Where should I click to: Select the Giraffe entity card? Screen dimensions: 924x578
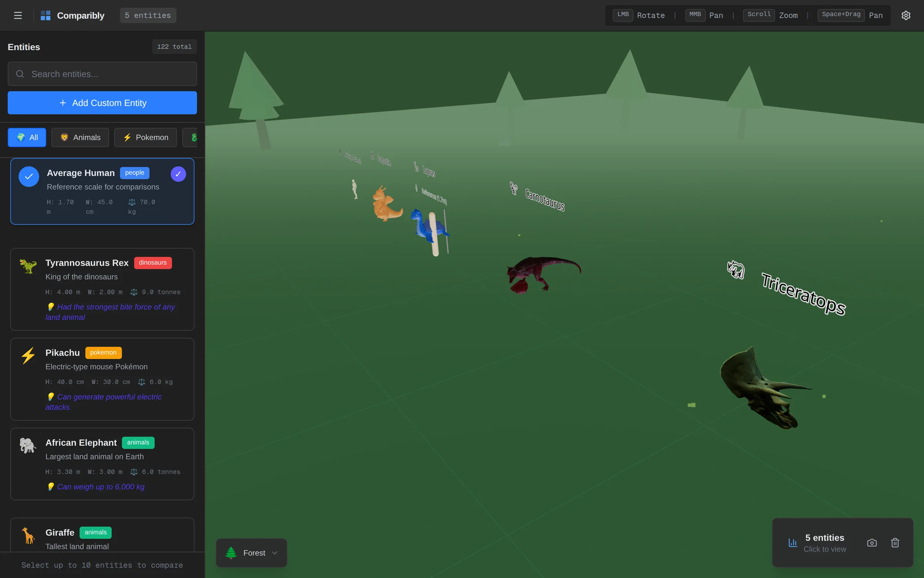(102, 535)
